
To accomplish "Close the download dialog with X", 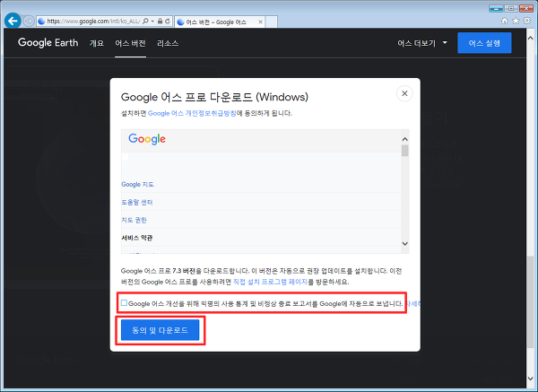I will pos(404,93).
